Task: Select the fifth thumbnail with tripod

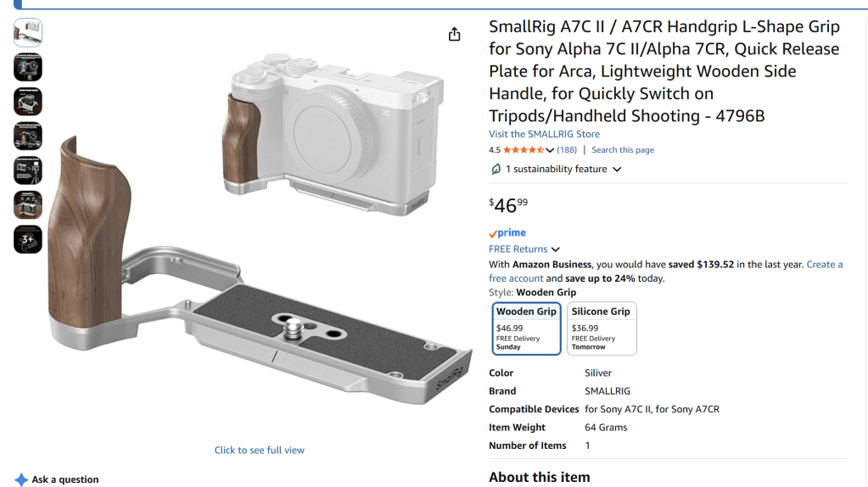Action: point(28,171)
